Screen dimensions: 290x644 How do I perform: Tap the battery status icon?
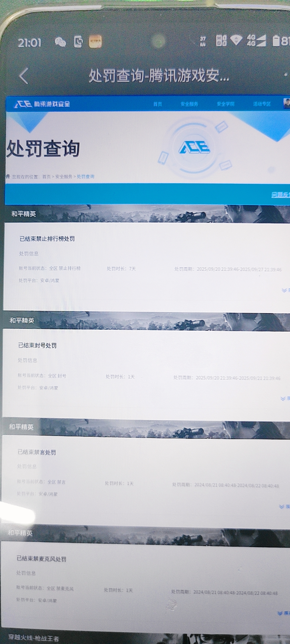coord(281,41)
